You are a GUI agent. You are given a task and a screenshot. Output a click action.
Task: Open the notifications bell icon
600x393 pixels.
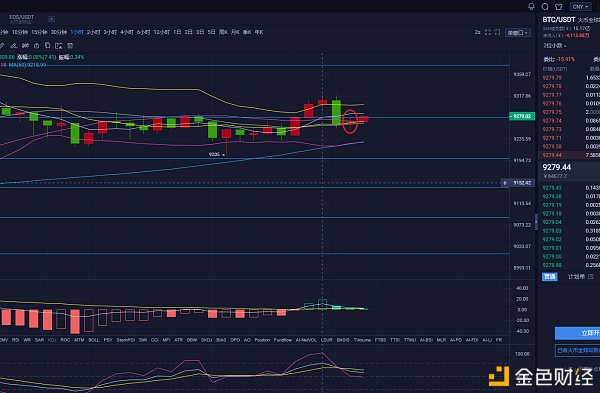coord(531,7)
